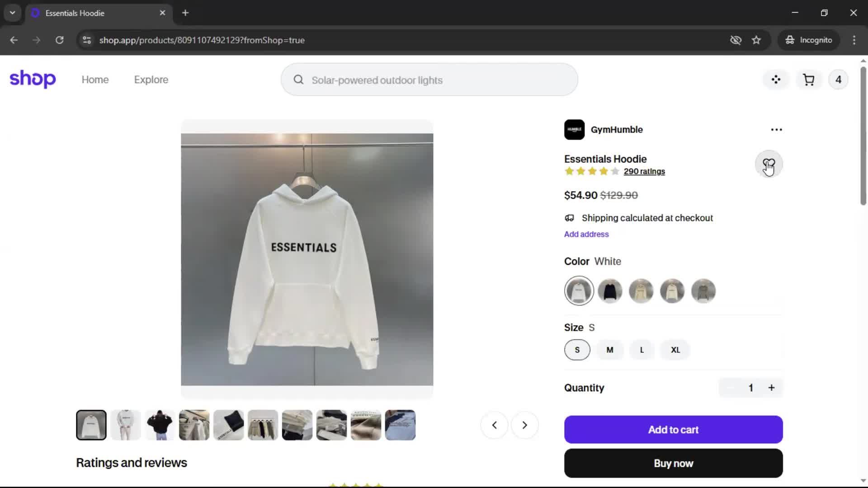Bookmark this page with star icon
The image size is (868, 488).
point(756,40)
